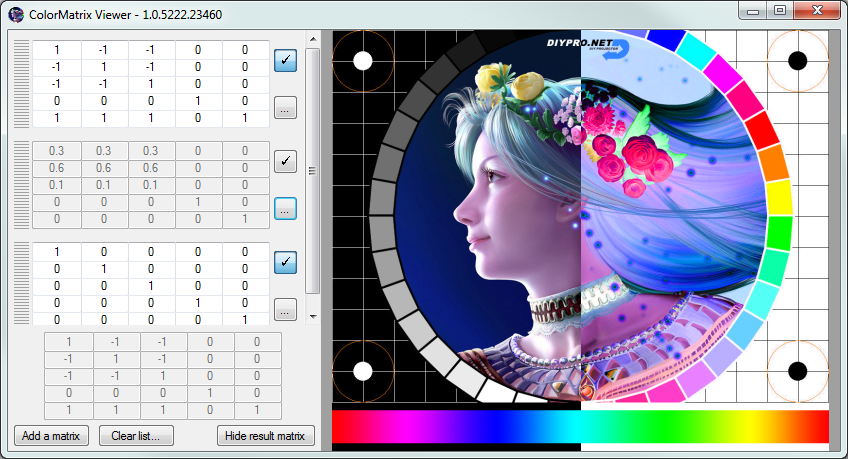Click the first 0.3 cell of the grayscale matrix

[57, 151]
